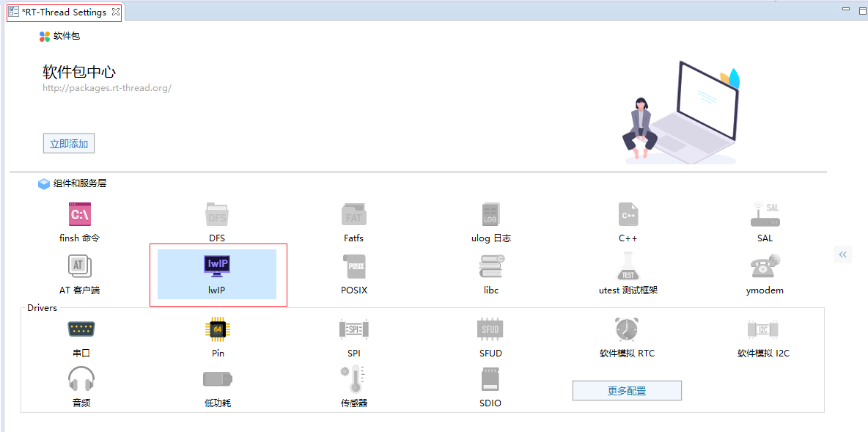This screenshot has width=868, height=432.
Task: Click the Fatfs file system icon
Action: [353, 220]
